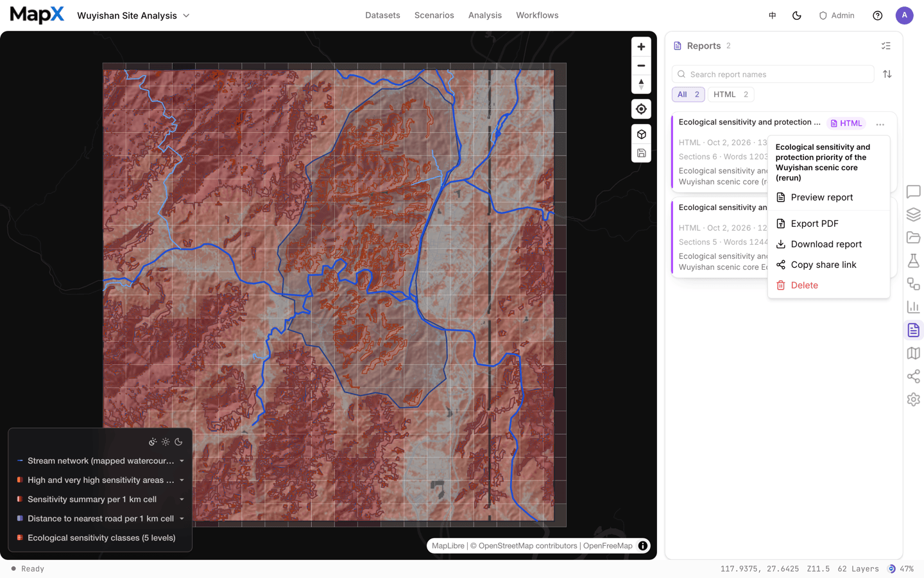Viewport: 924px width, 578px height.
Task: Click the Search report names field
Action: tap(773, 74)
